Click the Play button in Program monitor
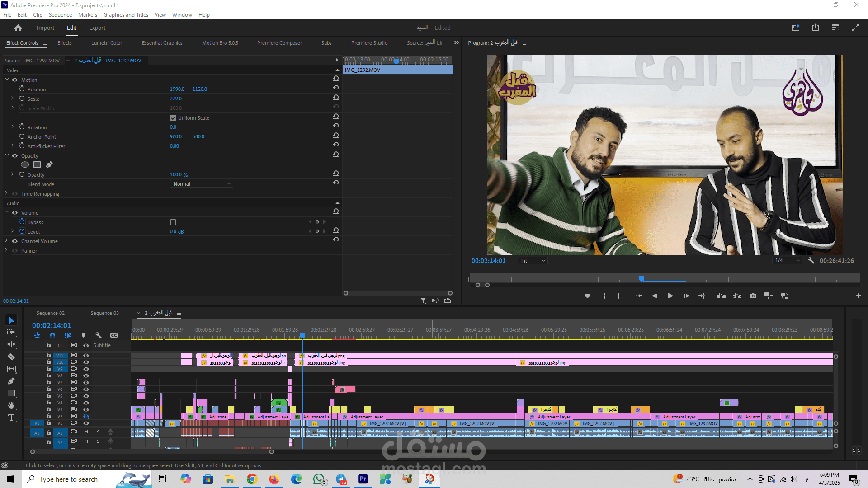This screenshot has height=488, width=868. (670, 296)
